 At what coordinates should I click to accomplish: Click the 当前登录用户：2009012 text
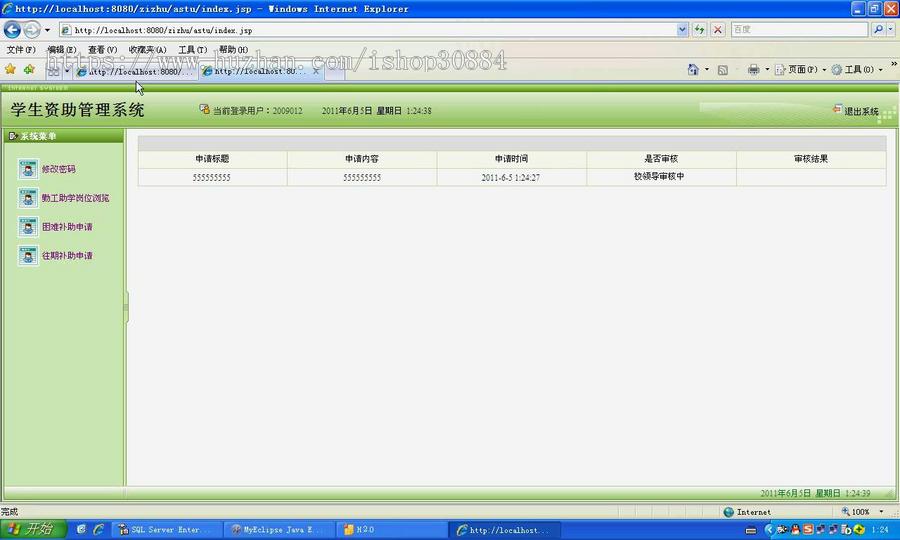click(257, 111)
